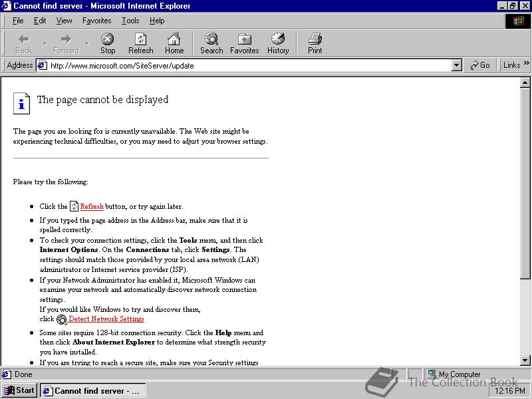Click the heading The page cannot be displayed
Viewport: 532px width, 399px height.
coord(103,99)
